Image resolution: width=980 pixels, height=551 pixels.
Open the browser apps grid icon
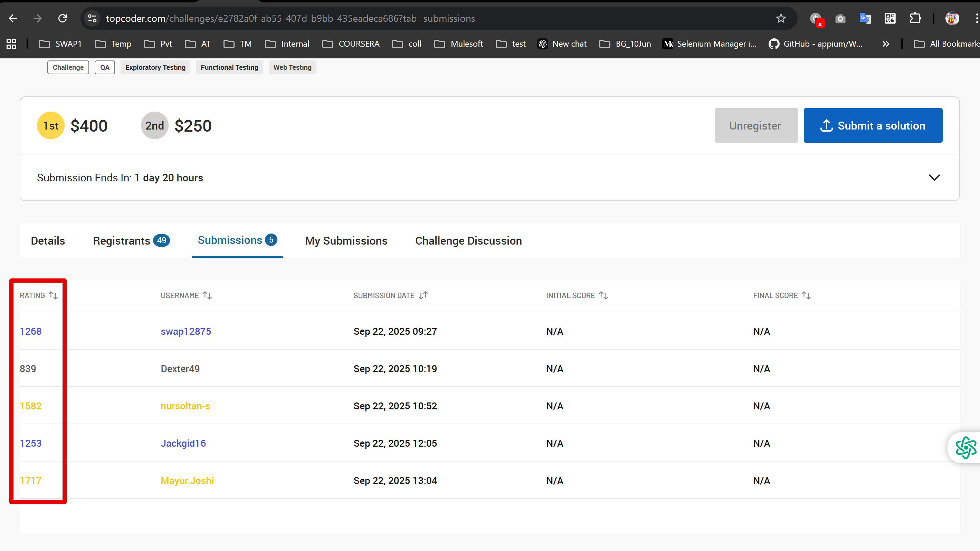coord(11,44)
